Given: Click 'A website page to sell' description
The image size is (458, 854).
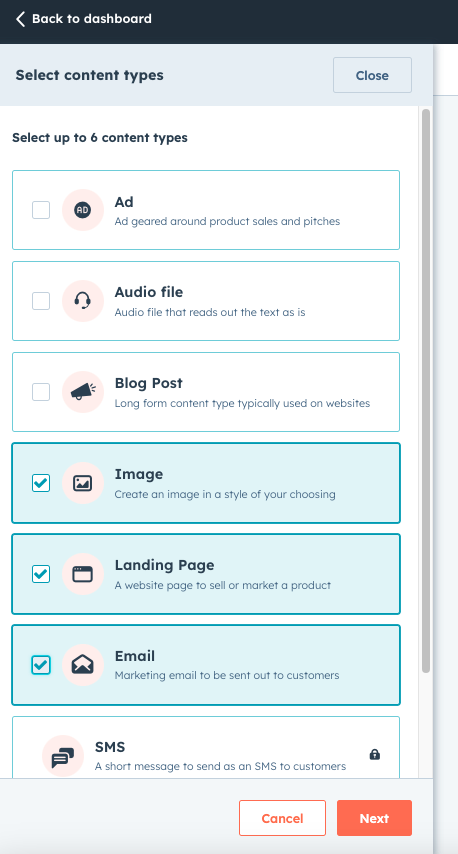Looking at the screenshot, I should (223, 585).
